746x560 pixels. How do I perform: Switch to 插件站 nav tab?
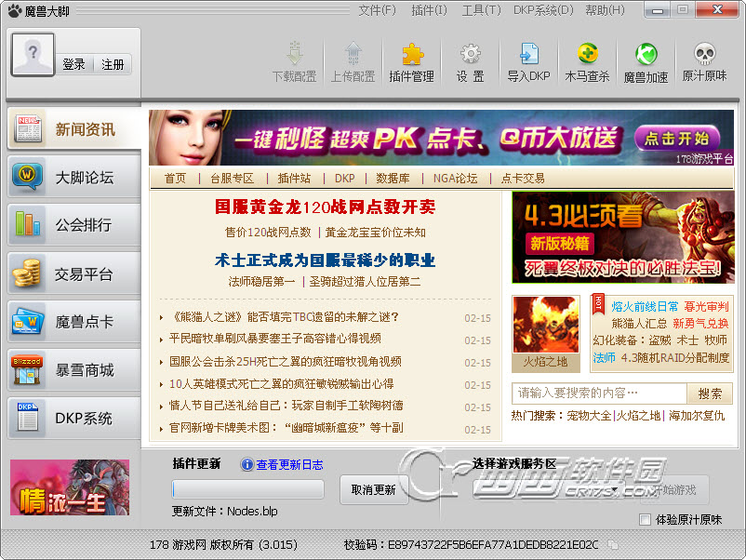(x=294, y=179)
